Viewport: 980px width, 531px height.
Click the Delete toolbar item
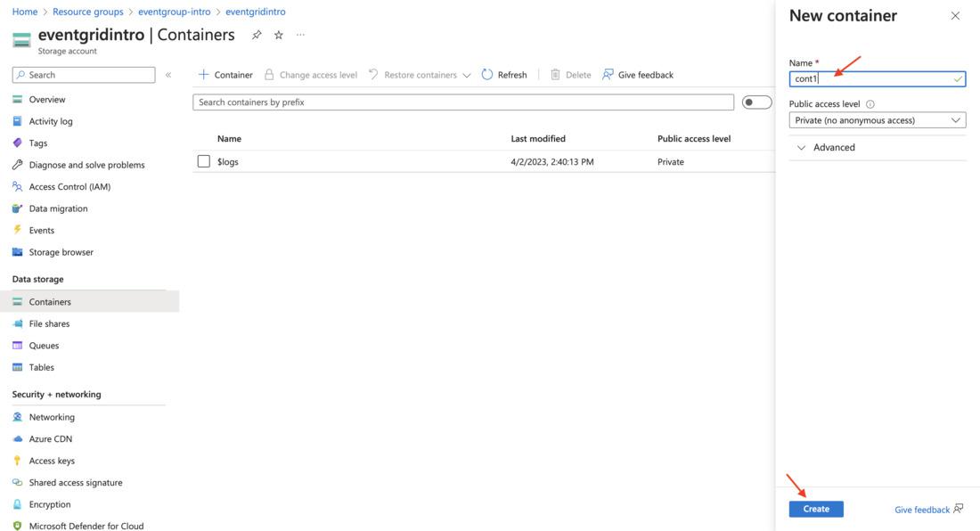pyautogui.click(x=570, y=75)
